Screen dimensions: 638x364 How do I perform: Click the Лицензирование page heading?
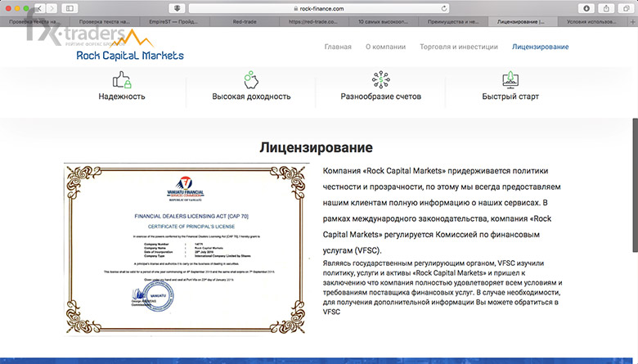tap(317, 147)
